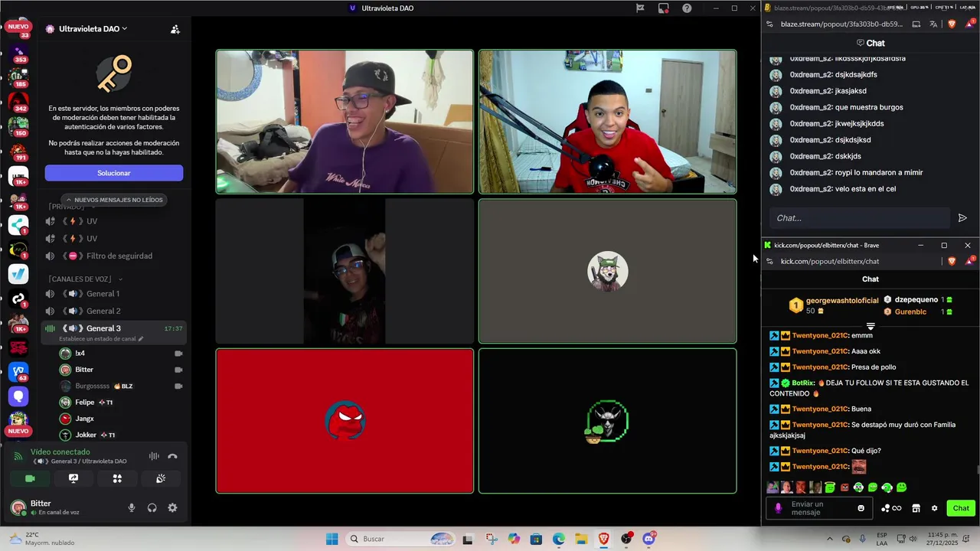
Task: Open Discord user settings gear
Action: pyautogui.click(x=172, y=507)
